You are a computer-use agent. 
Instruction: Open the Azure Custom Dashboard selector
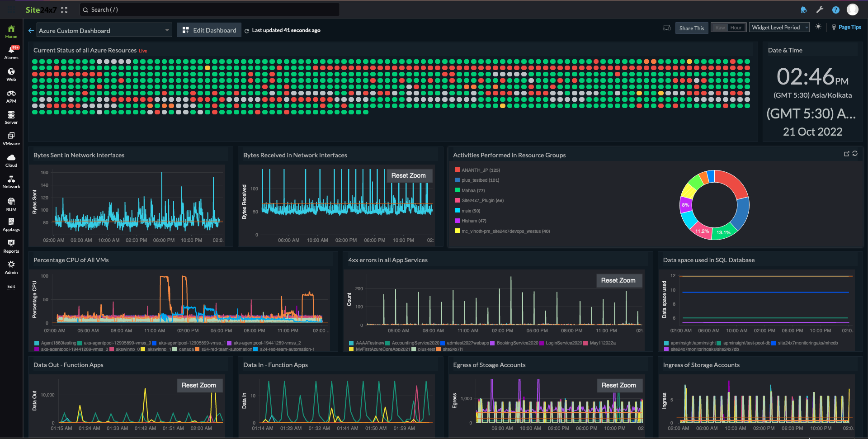tap(104, 30)
